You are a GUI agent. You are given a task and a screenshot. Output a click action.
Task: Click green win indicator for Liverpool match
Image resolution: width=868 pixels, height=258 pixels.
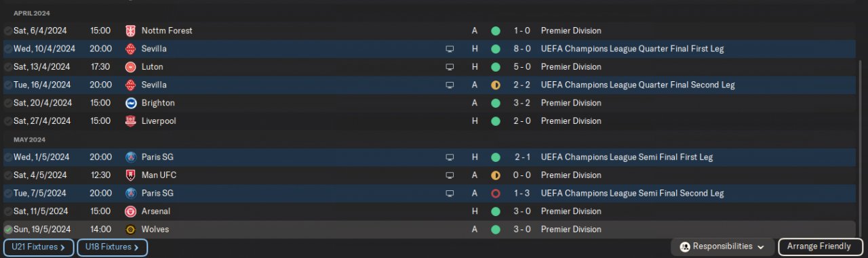[496, 121]
